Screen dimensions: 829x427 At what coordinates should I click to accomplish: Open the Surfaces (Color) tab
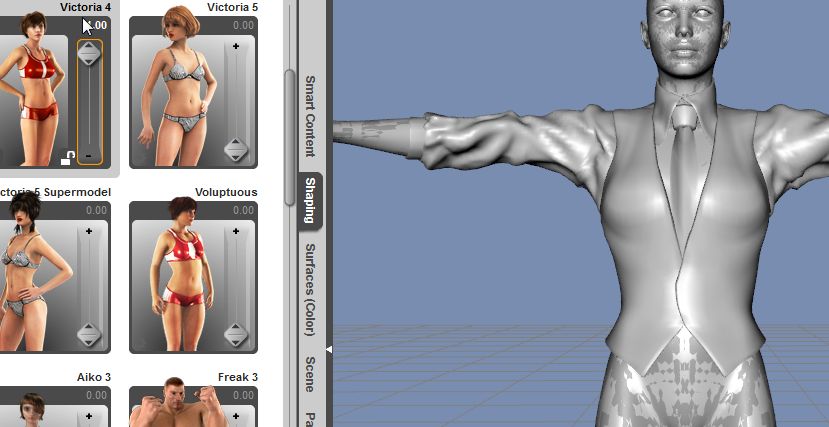pyautogui.click(x=310, y=290)
